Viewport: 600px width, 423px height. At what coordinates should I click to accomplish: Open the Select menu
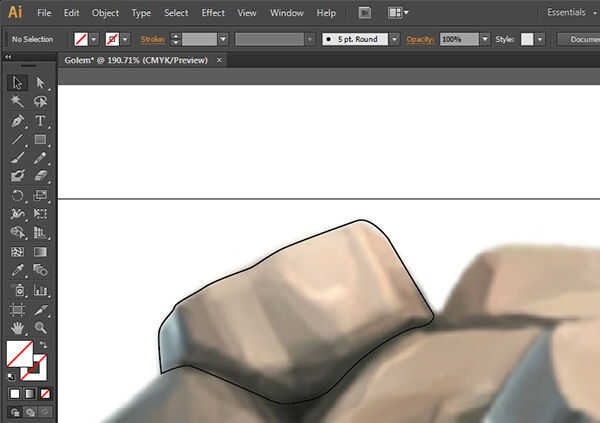176,13
